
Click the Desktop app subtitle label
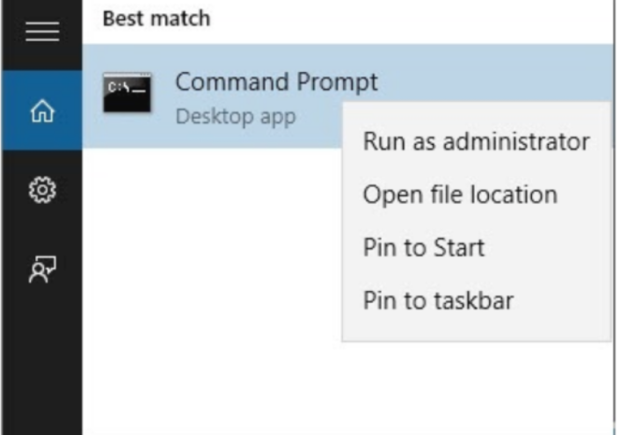(x=235, y=117)
